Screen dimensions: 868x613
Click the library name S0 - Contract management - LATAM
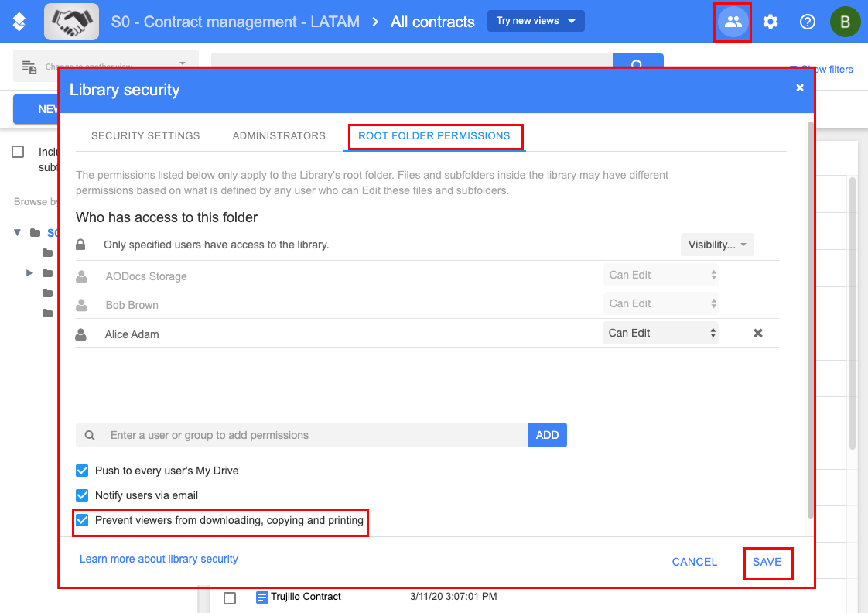point(235,22)
